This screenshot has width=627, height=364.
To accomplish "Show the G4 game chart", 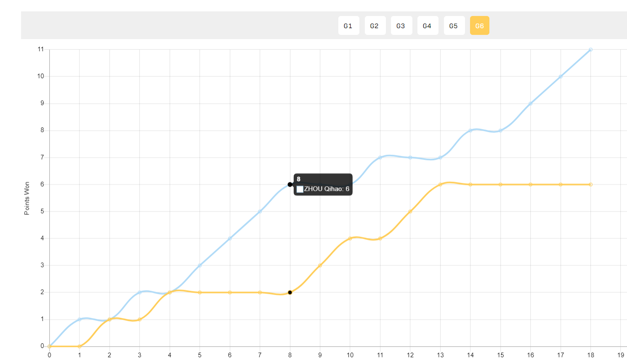I will (428, 26).
